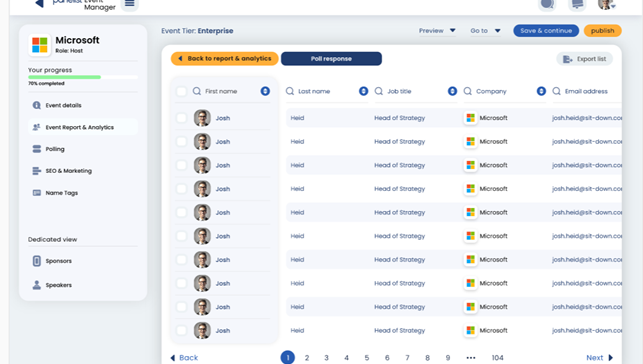
Task: Open the hamburger menu icon
Action: [130, 4]
